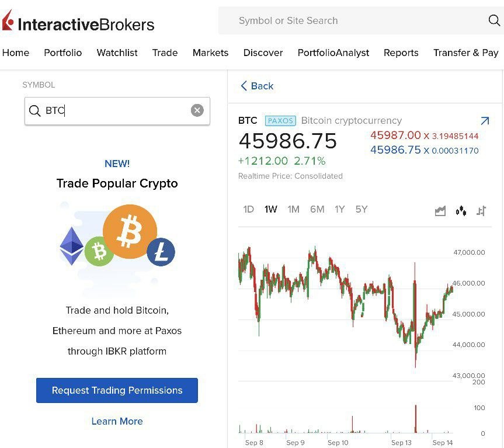Click Request Trading Permissions button
The width and height of the screenshot is (504, 448).
[117, 390]
